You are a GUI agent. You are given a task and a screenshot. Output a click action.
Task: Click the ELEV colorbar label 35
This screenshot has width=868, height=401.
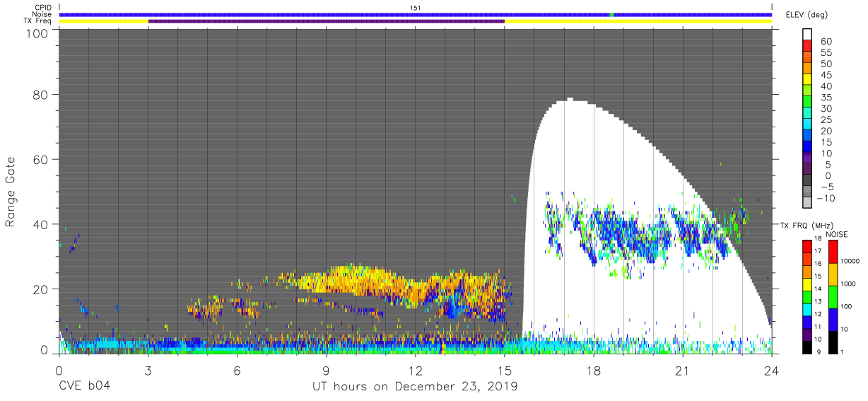pyautogui.click(x=826, y=98)
